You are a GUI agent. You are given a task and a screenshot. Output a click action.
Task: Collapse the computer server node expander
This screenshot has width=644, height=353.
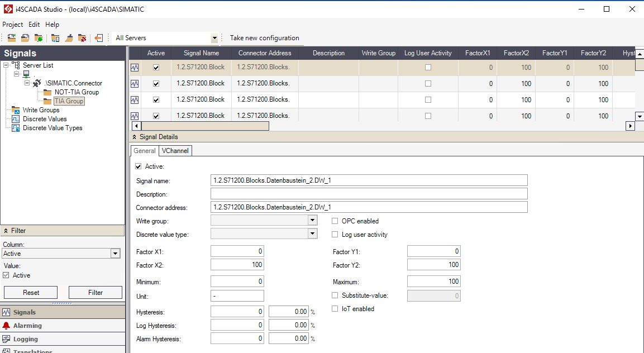(16, 74)
